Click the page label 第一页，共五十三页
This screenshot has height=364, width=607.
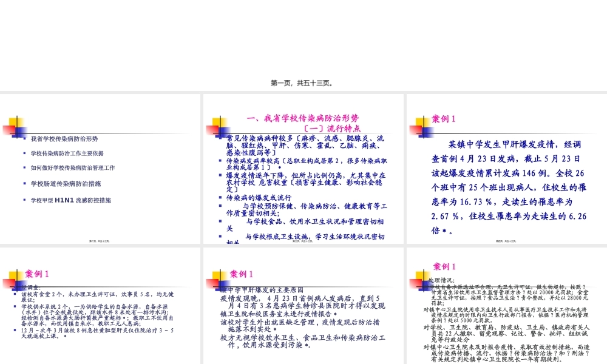coord(303,83)
